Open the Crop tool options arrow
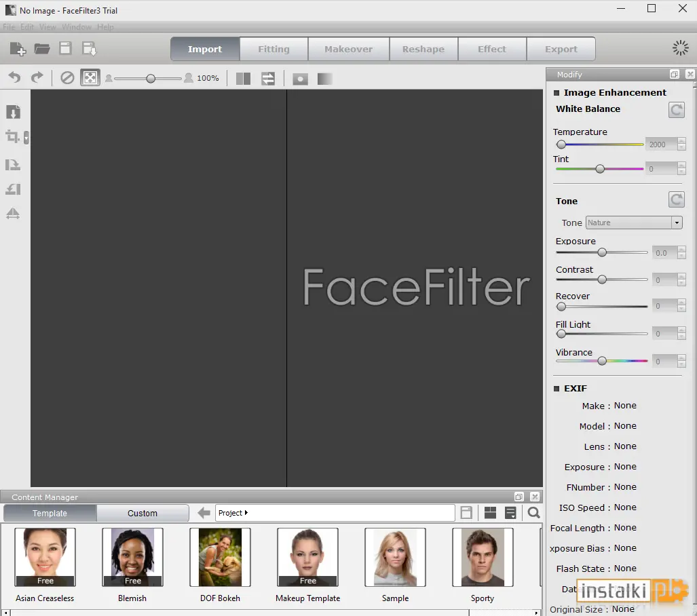 click(x=26, y=138)
